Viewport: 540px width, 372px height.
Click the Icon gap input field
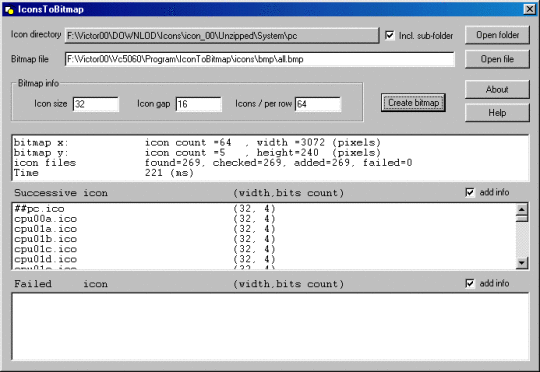coord(199,104)
